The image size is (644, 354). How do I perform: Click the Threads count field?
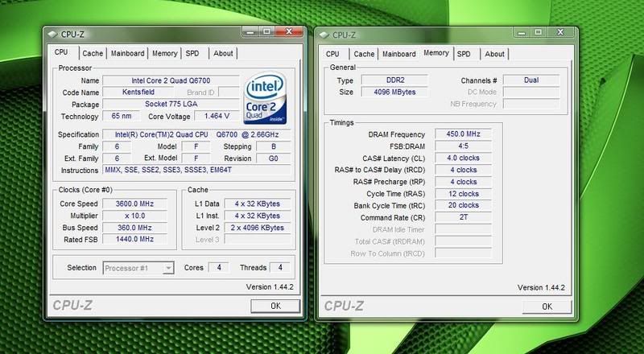[x=280, y=267]
